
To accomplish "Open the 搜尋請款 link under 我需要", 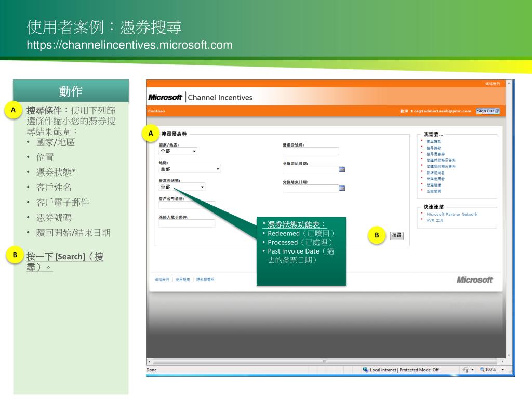I will point(434,148).
